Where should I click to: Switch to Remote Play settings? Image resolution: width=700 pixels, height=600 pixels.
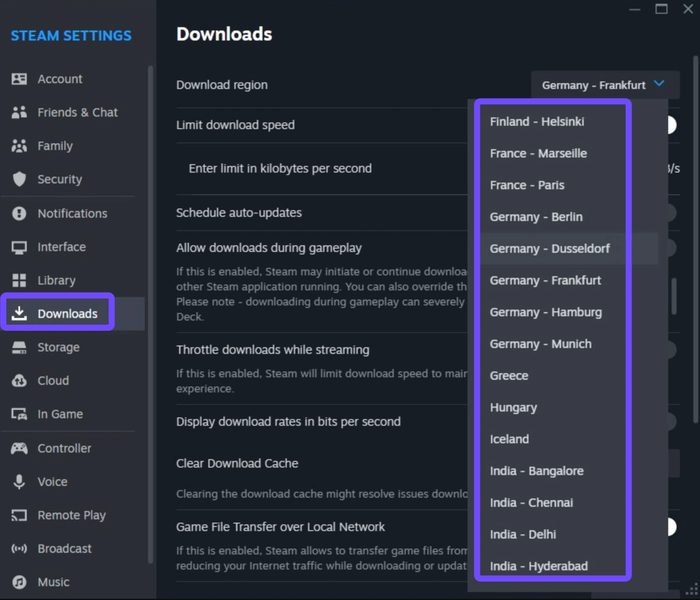(72, 515)
